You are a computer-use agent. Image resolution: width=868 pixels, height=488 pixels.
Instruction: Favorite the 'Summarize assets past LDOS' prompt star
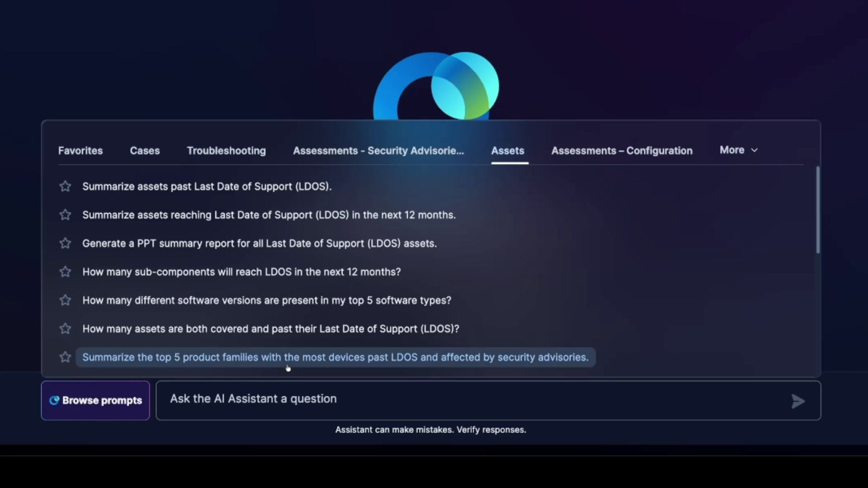coord(65,186)
